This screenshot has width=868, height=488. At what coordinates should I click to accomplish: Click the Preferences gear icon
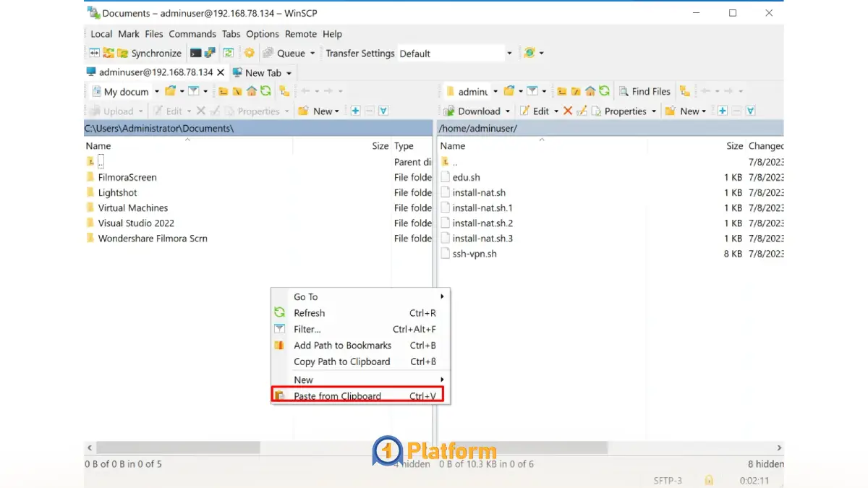point(249,53)
